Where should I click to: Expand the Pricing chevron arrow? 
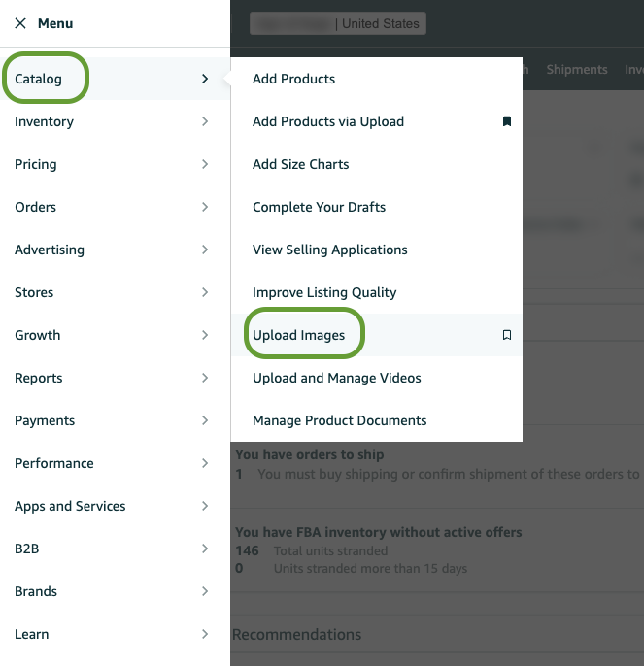click(x=205, y=164)
